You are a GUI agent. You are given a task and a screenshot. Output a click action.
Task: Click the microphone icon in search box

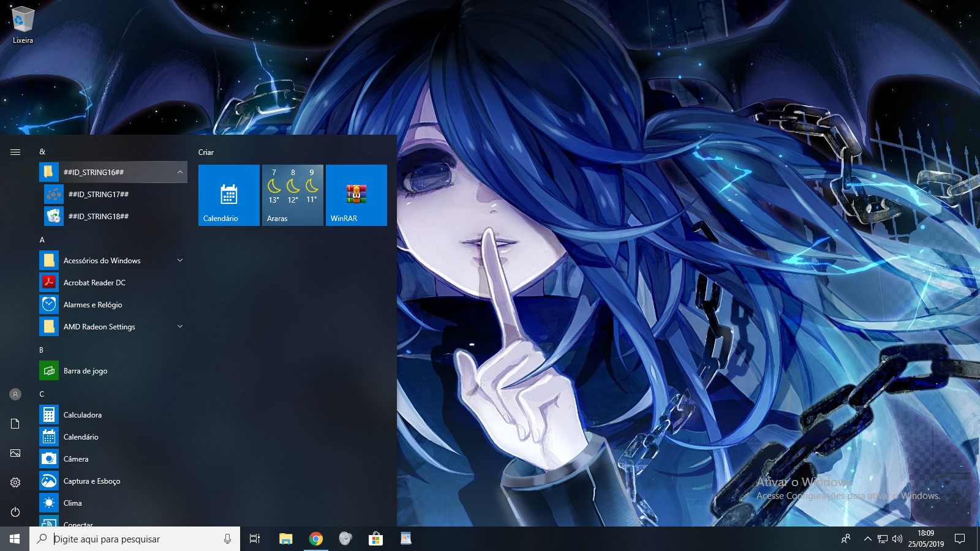(227, 539)
